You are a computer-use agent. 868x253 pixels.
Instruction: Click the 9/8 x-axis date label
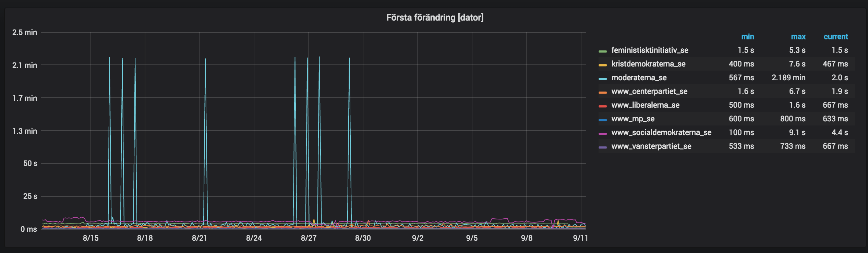click(x=527, y=238)
